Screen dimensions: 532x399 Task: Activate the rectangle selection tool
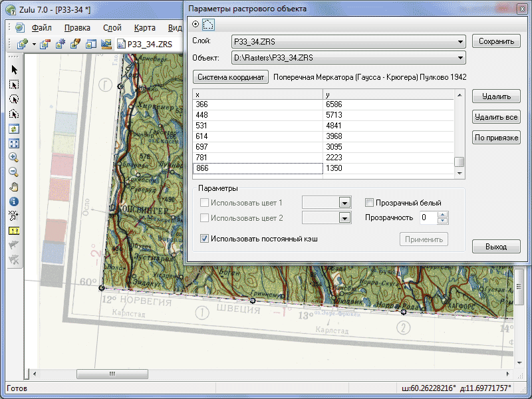(14, 84)
